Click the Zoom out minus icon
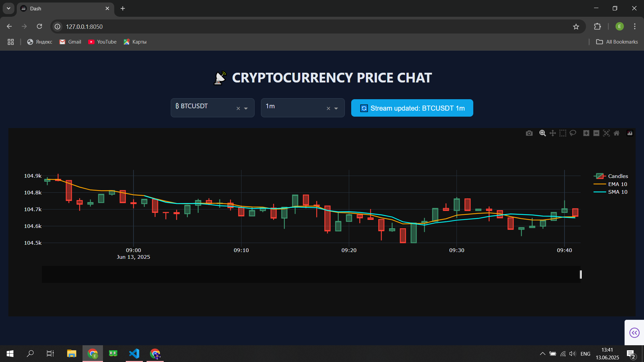 click(x=596, y=133)
